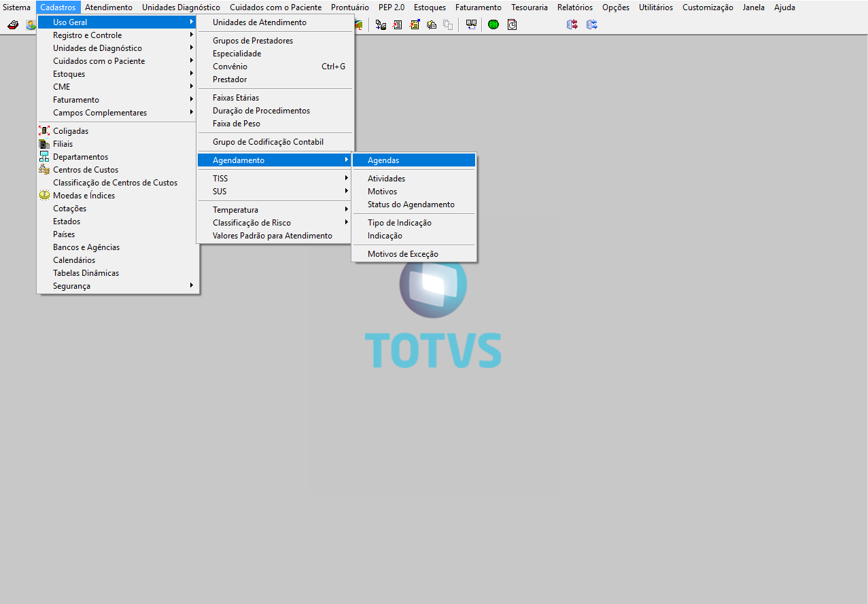868x604 pixels.
Task: Open the Ajuda menu
Action: click(784, 7)
